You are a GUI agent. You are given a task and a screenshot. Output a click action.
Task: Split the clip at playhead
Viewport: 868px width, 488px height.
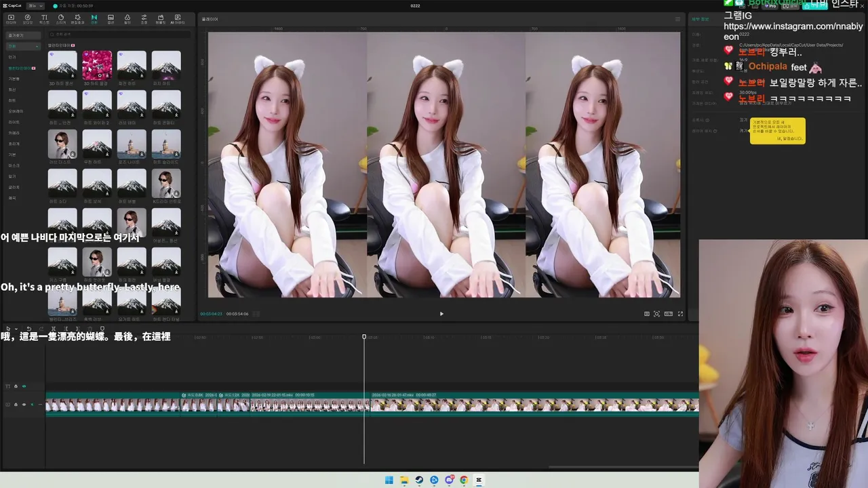(x=53, y=329)
